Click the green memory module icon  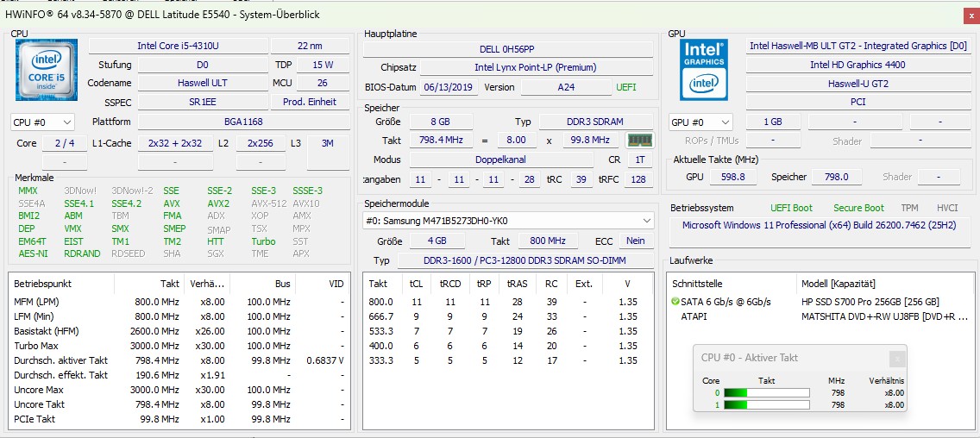pyautogui.click(x=639, y=140)
